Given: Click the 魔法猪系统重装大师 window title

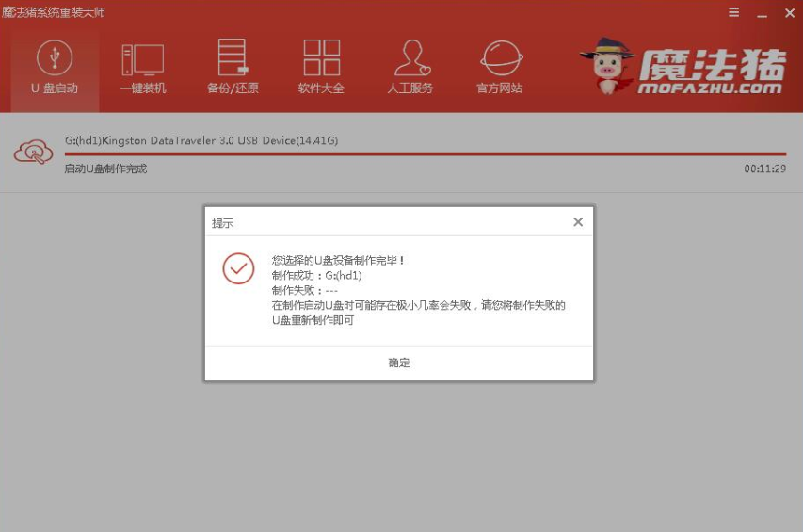Looking at the screenshot, I should (54, 12).
